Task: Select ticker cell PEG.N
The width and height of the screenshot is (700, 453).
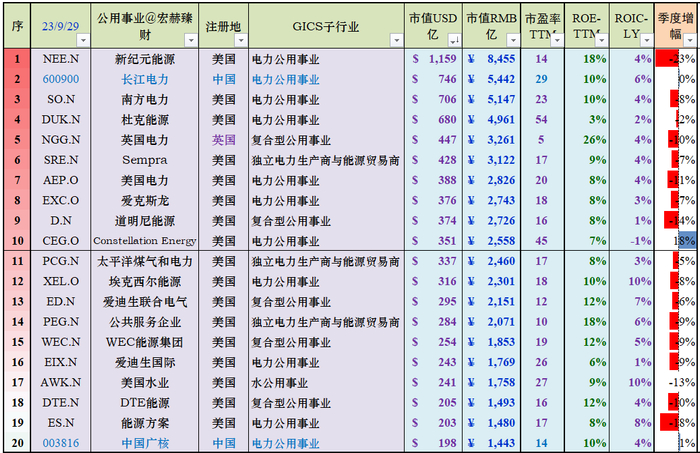Action: (61, 322)
